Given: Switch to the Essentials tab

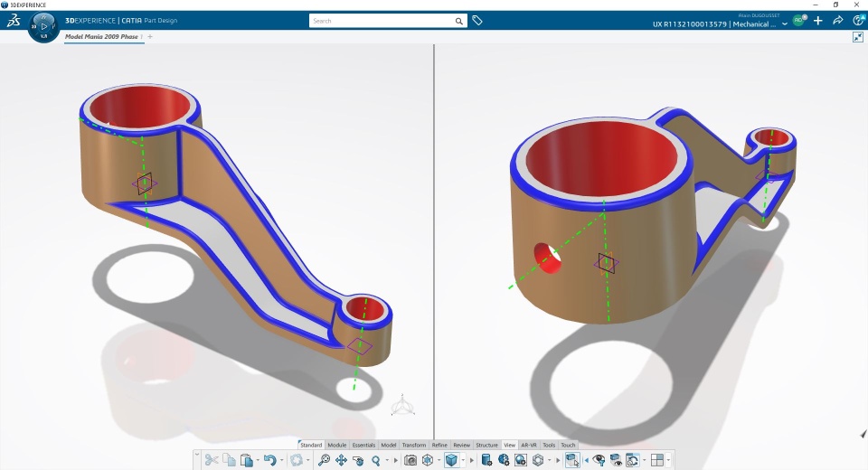Looking at the screenshot, I should 363,445.
